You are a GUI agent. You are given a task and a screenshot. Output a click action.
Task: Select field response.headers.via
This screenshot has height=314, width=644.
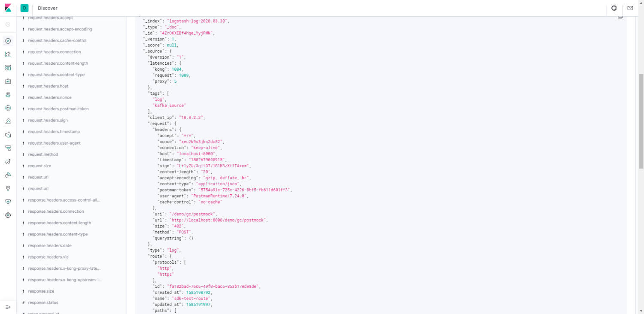click(49, 257)
